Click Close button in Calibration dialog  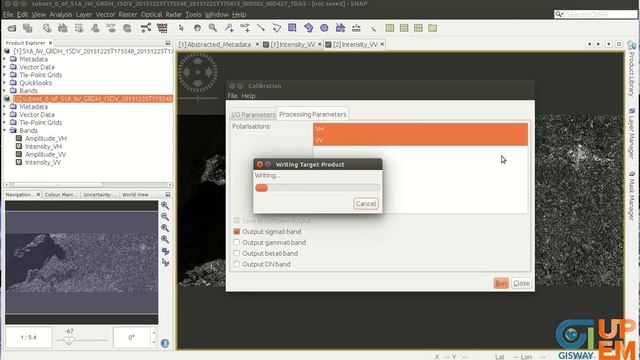click(521, 283)
